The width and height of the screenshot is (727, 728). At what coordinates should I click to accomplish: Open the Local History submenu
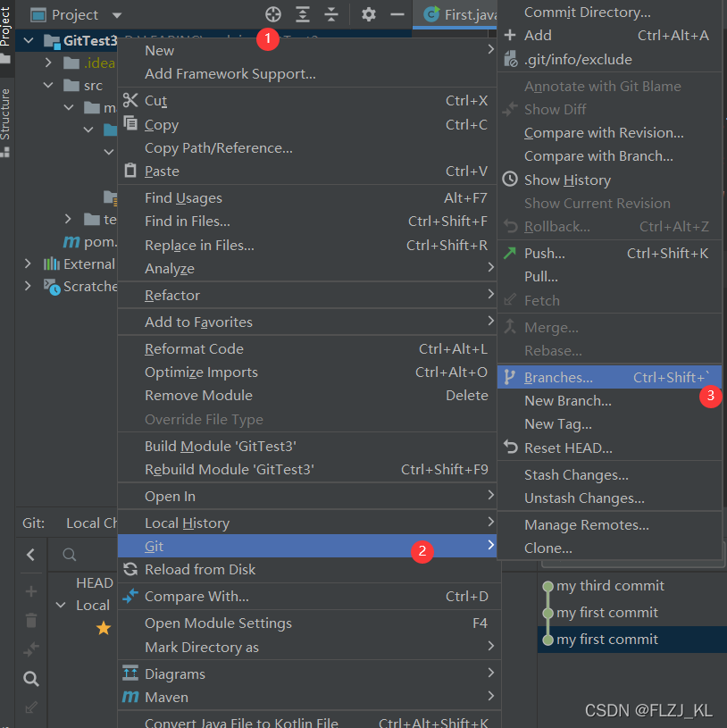tap(307, 523)
